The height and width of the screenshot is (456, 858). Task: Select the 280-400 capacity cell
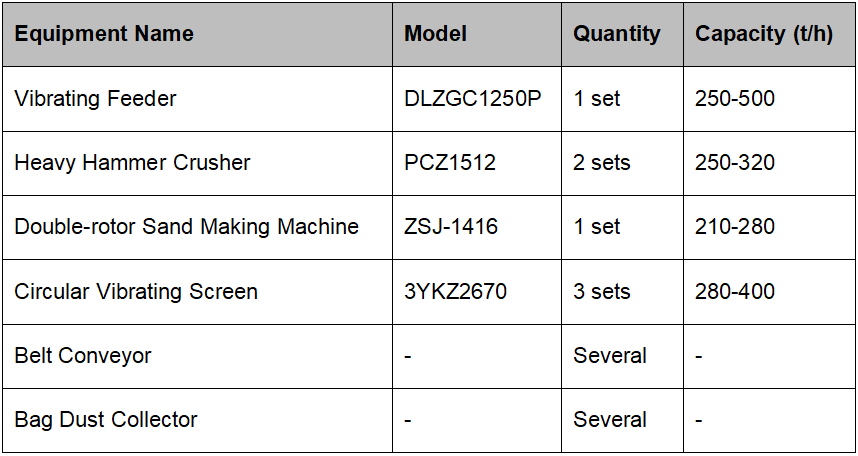click(x=735, y=292)
